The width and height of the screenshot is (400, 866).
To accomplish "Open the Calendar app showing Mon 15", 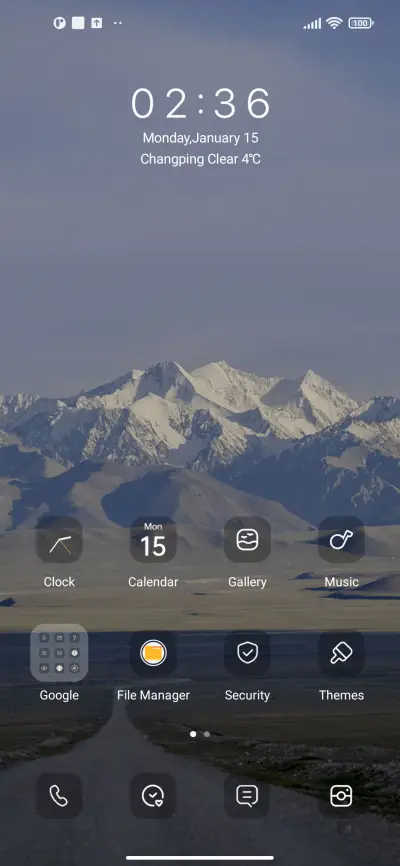I will [153, 540].
